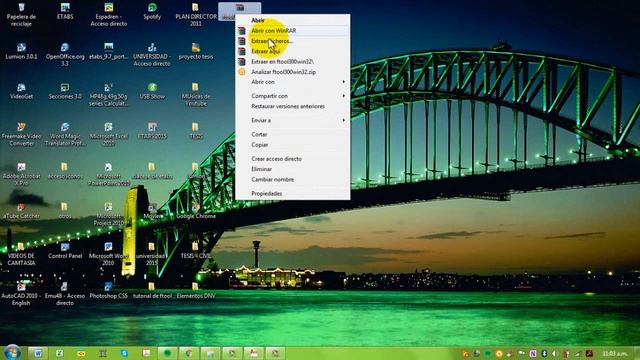640x360 pixels.
Task: Click the Bluetooth tray icon
Action: coord(544,353)
